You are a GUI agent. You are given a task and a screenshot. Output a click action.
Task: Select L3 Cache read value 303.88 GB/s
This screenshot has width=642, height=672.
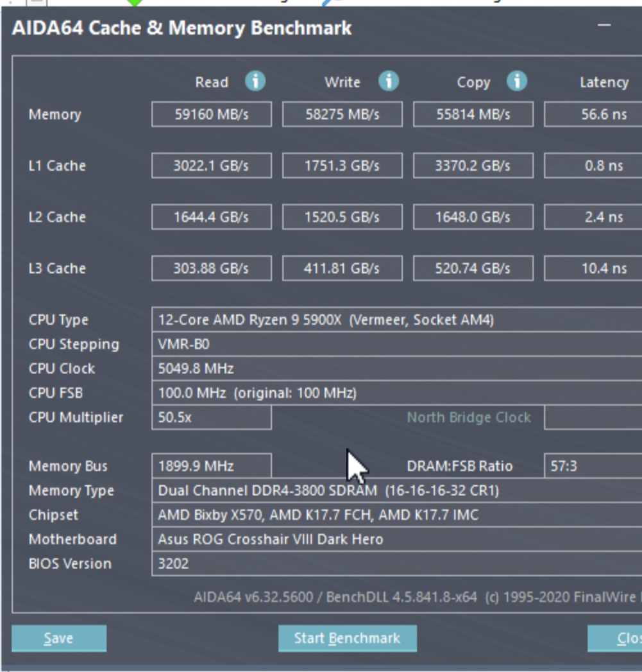point(212,268)
